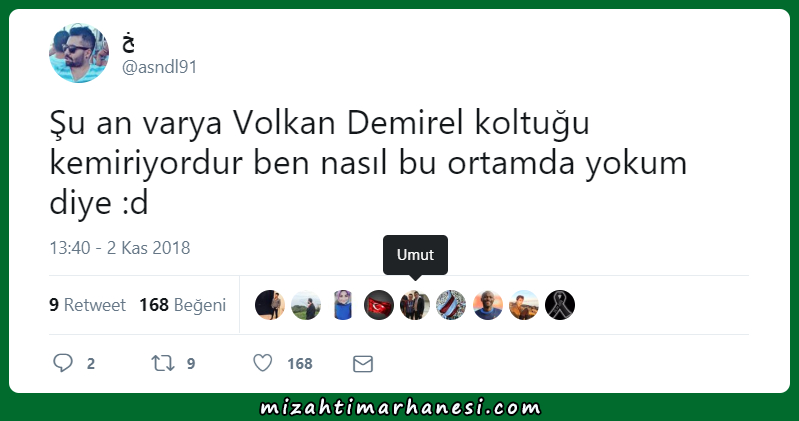Open the tweet author's profile picture

point(79,53)
